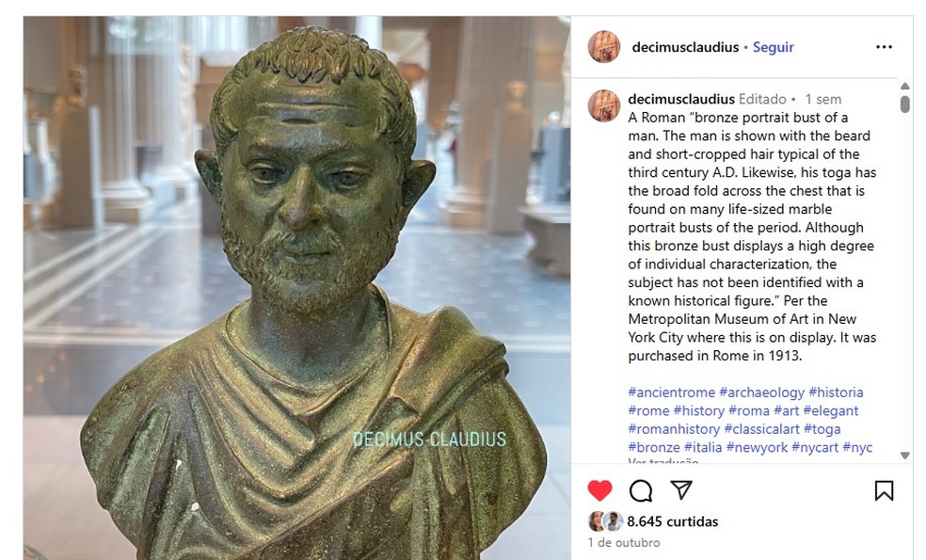Open the #archaeology hashtag
The width and height of the screenshot is (926, 560).
click(761, 392)
